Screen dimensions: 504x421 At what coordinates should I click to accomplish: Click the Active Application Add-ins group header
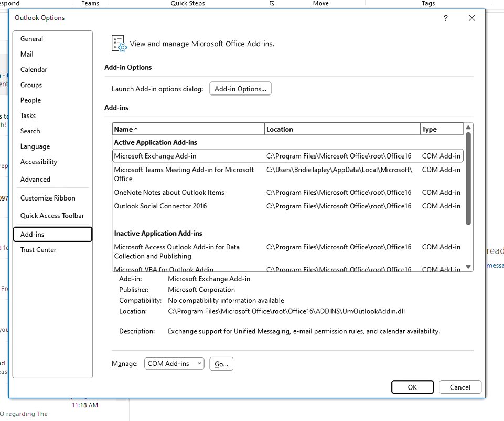(156, 142)
